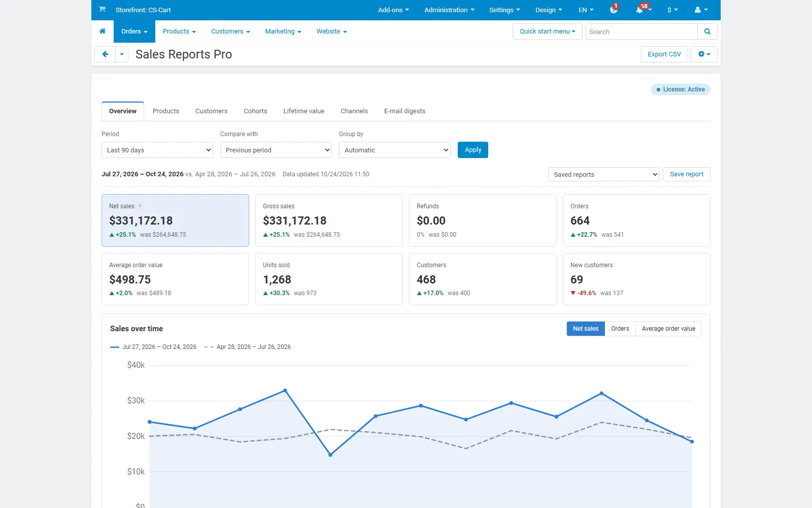Open the gear settings menu

(704, 54)
